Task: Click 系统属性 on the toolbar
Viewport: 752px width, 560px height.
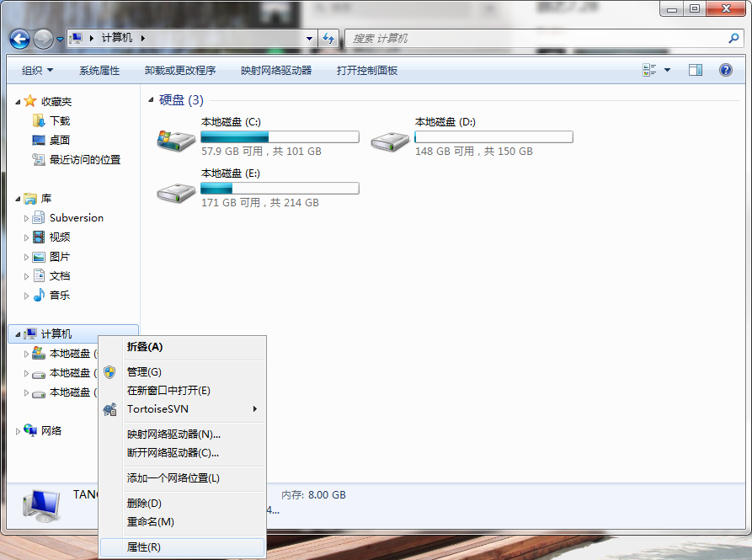Action: [99, 71]
